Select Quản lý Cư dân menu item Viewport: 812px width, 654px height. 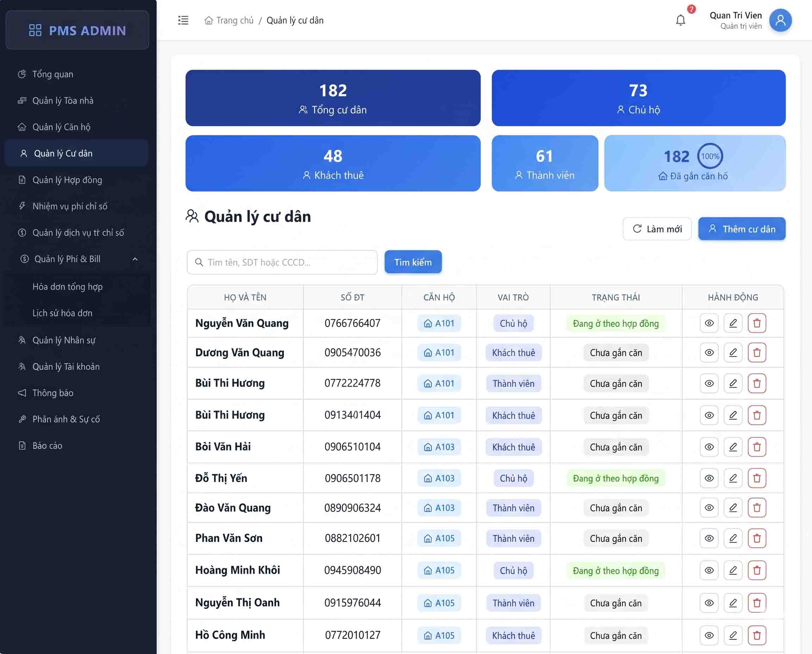click(x=77, y=153)
